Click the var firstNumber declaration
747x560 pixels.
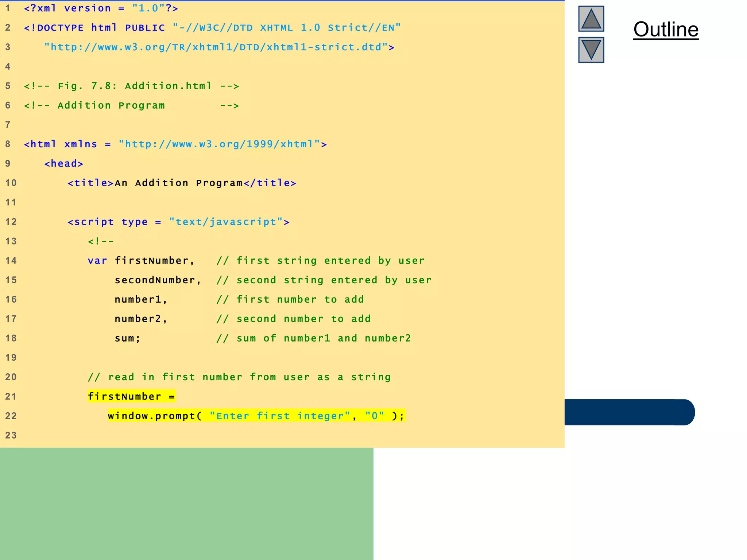tap(142, 260)
